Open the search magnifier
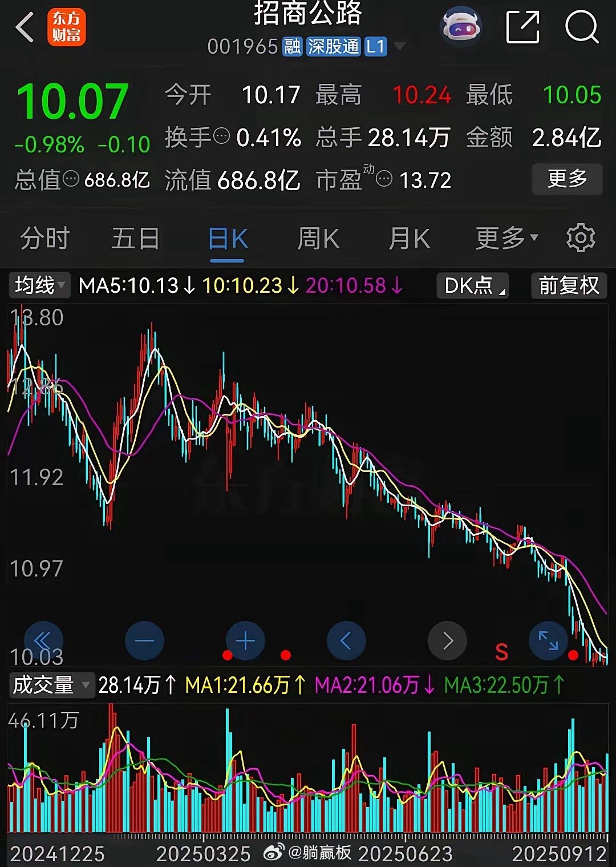This screenshot has width=616, height=867. (582, 27)
